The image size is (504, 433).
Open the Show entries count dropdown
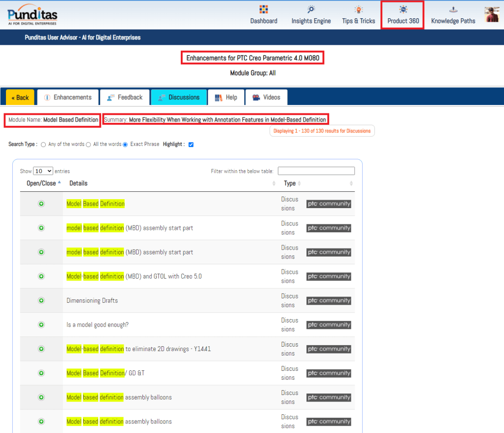43,171
